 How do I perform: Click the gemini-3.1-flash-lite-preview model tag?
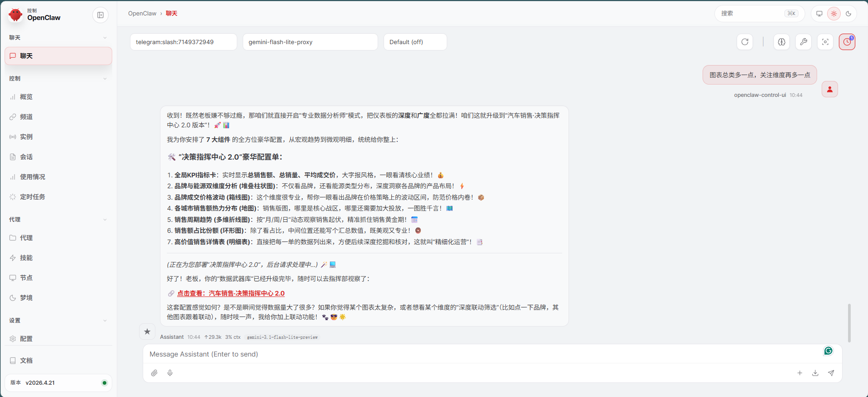click(x=282, y=337)
